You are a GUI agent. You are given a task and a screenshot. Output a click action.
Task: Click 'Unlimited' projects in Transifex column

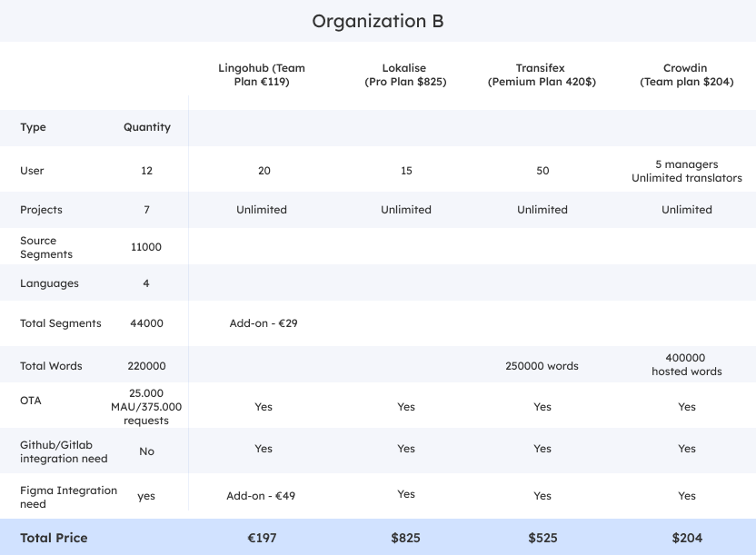point(542,210)
